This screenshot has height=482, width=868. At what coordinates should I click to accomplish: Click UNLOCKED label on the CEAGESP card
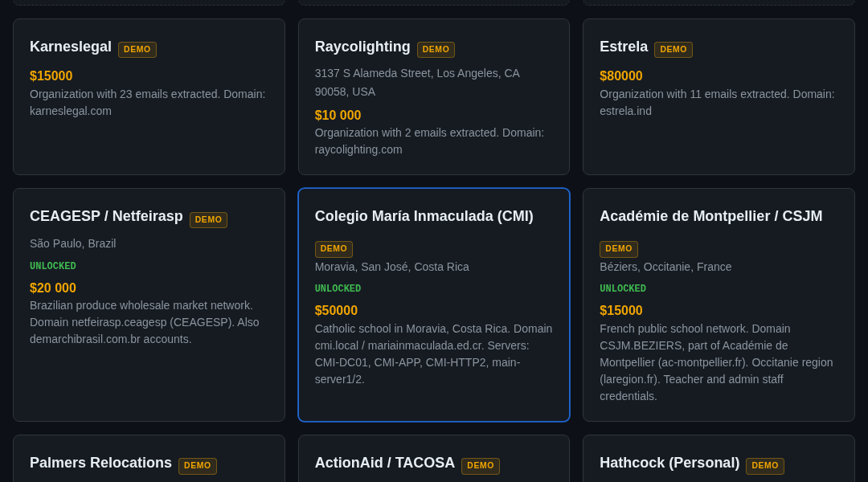[x=53, y=266]
